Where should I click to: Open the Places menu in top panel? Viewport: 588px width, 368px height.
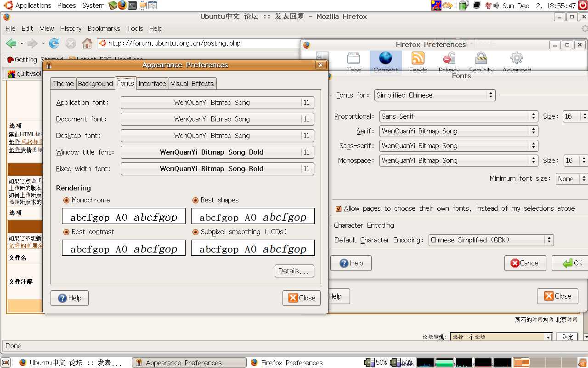pos(67,6)
